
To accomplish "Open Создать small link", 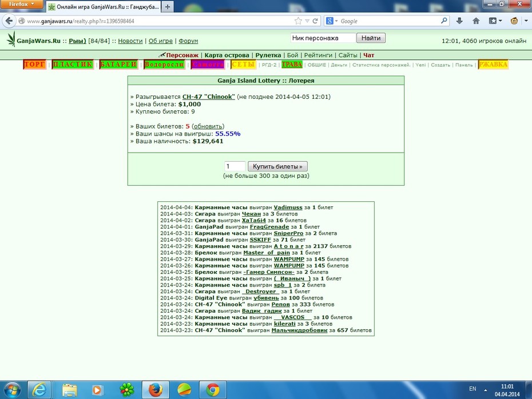I will tap(440, 65).
